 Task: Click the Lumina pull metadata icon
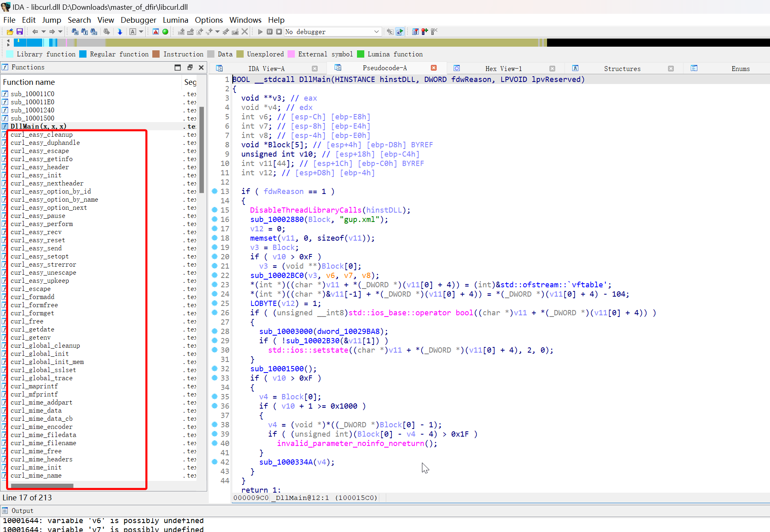tap(390, 32)
